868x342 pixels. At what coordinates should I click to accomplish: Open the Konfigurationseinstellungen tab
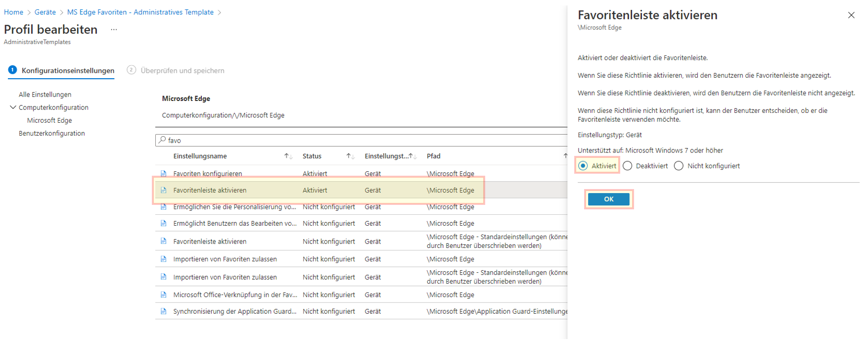(x=68, y=70)
